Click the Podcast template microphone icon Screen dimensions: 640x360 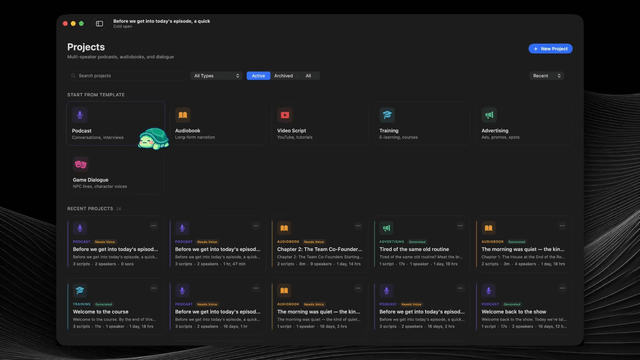coord(80,115)
